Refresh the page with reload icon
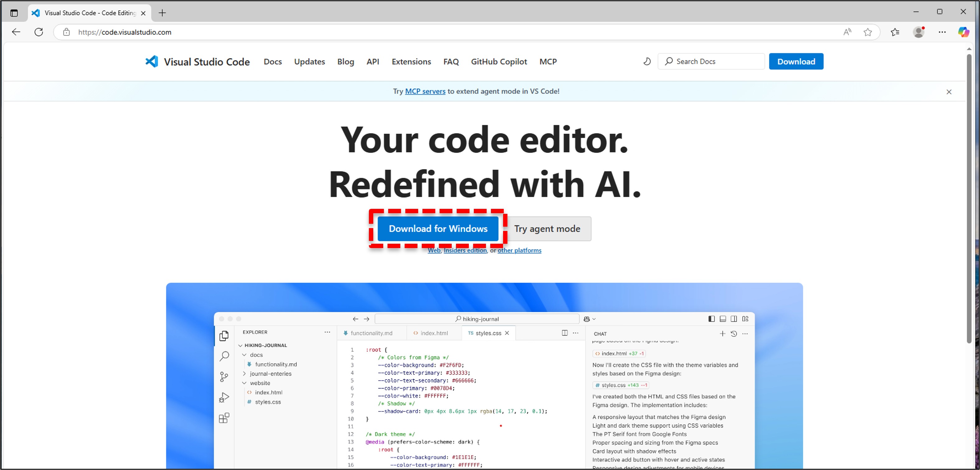980x470 pixels. point(39,32)
